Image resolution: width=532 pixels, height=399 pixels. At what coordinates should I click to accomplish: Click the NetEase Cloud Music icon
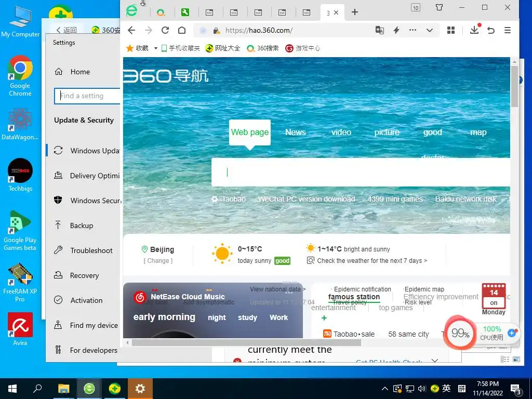tap(140, 297)
